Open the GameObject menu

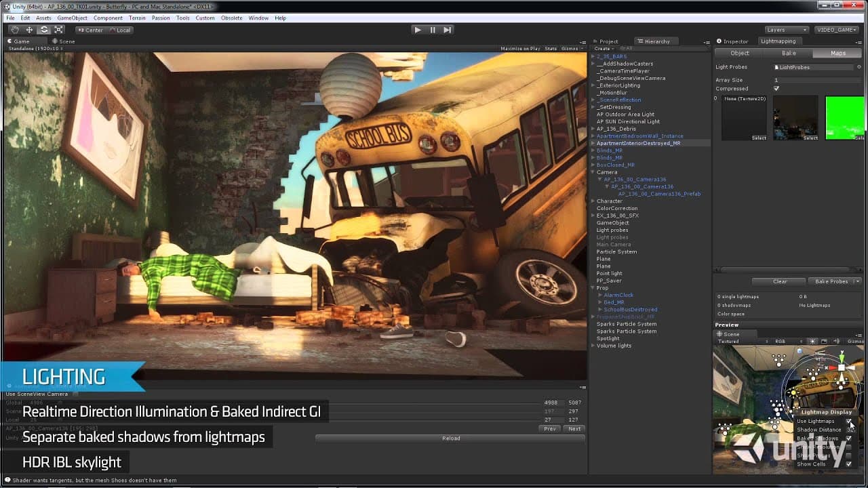point(72,18)
